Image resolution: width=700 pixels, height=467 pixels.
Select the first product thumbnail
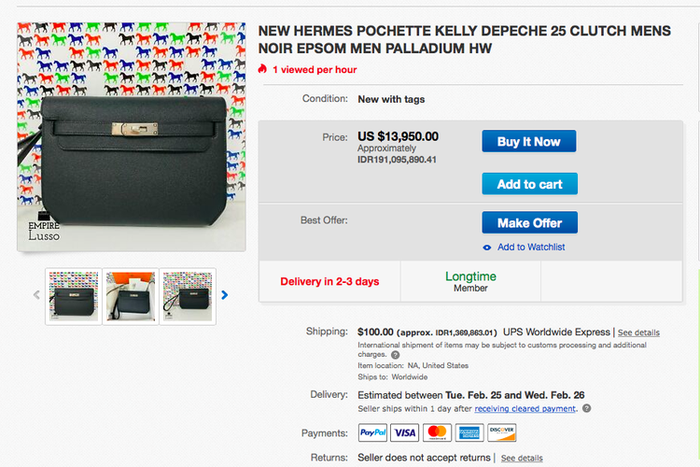[x=74, y=296]
